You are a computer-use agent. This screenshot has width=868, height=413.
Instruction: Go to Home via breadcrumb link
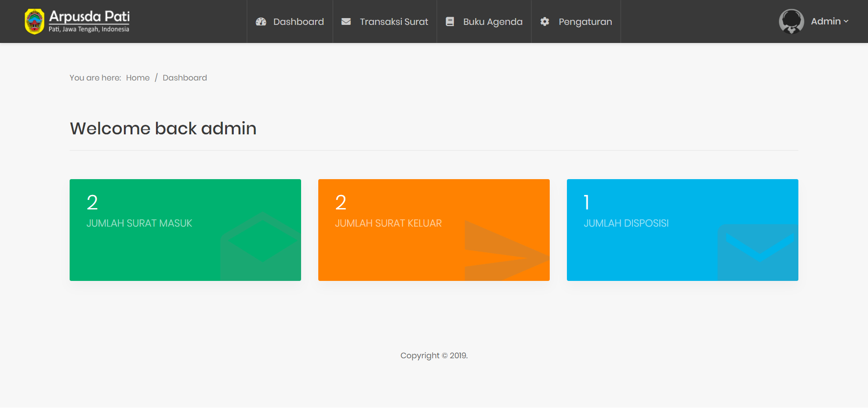(x=138, y=78)
